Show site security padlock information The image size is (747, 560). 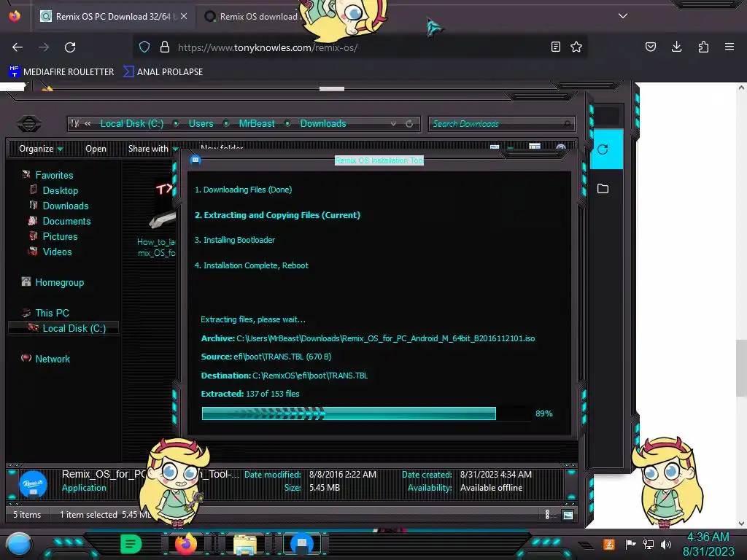click(x=165, y=47)
